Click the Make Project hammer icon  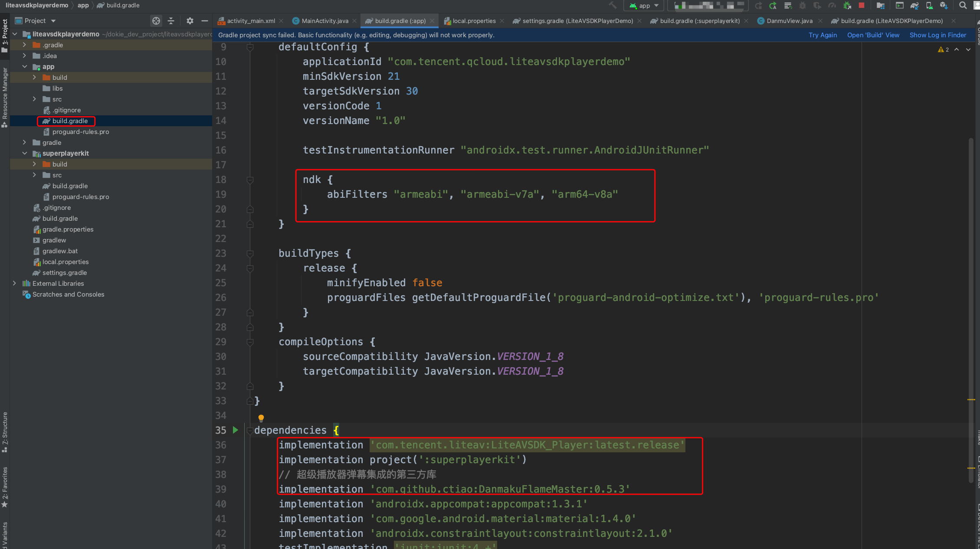[x=613, y=5]
